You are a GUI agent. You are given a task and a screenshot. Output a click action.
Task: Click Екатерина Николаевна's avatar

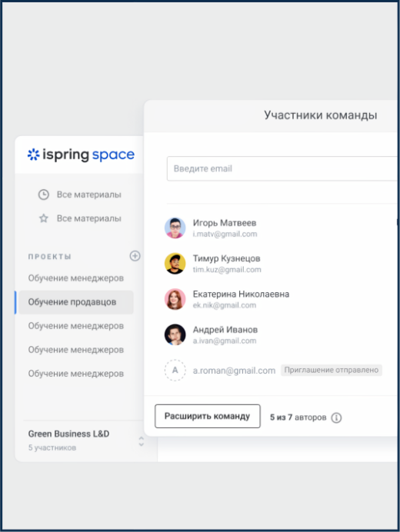point(175,299)
